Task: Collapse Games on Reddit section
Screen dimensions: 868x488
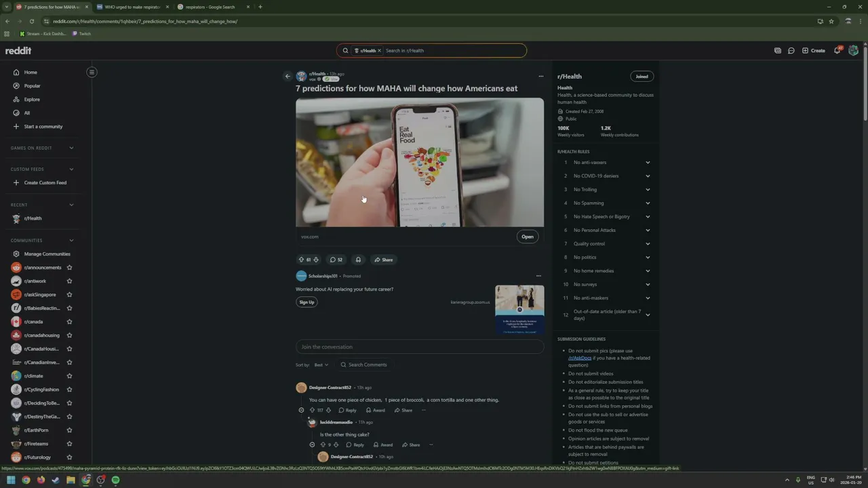Action: point(71,148)
